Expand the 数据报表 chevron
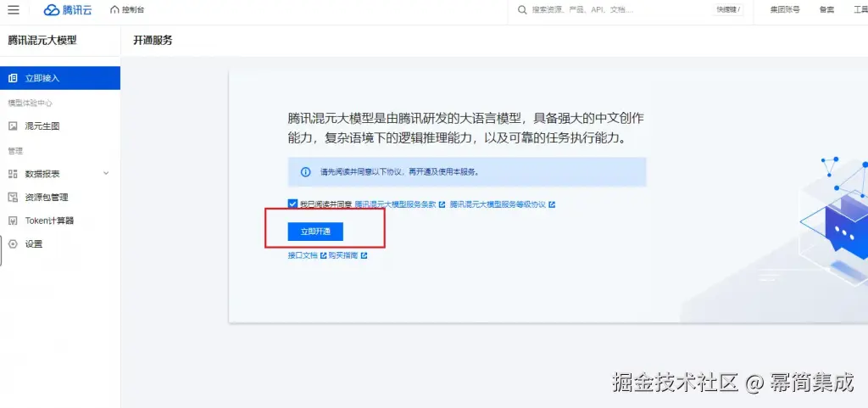 106,173
